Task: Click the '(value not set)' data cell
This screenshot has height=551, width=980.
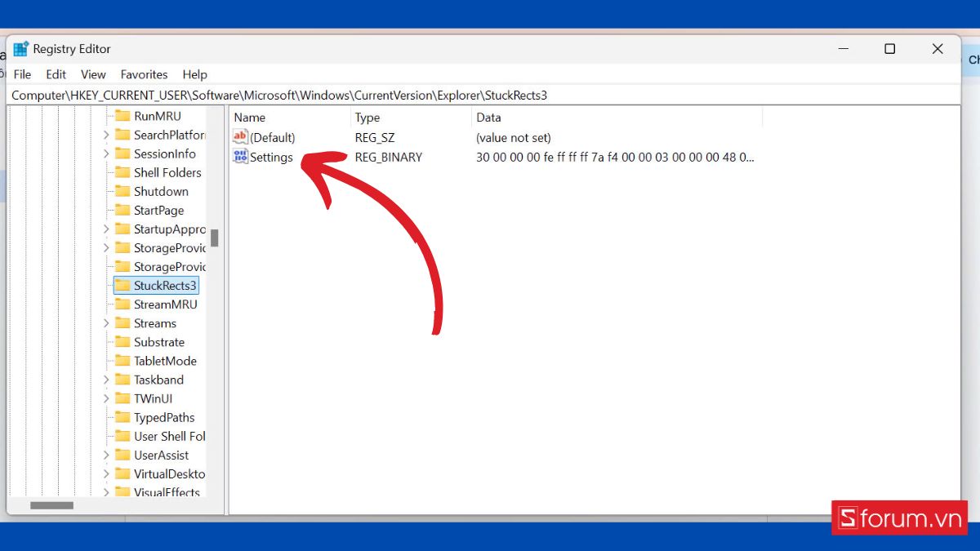Action: coord(514,137)
